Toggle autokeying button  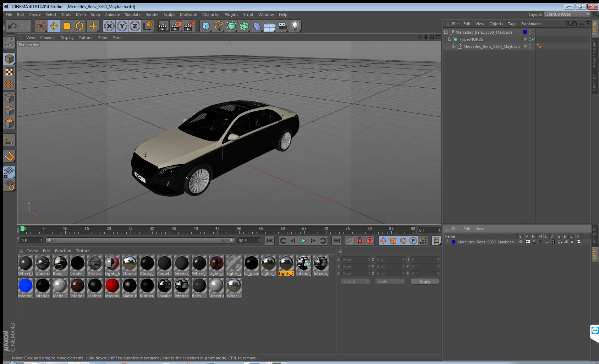point(360,241)
